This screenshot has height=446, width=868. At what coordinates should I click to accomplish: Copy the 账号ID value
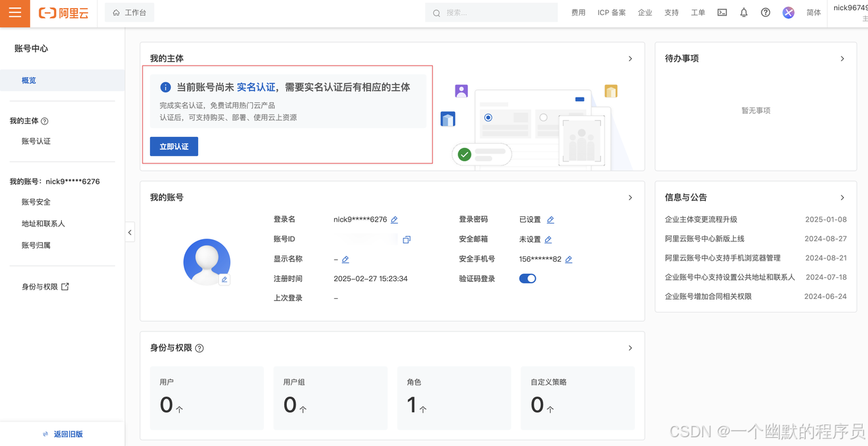coord(407,239)
